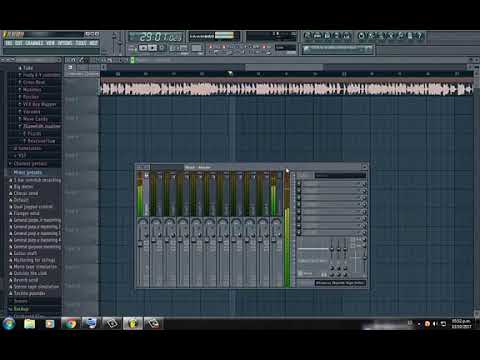Click play in the transport panel
Viewport: 480px width, 360px height.
143,48
